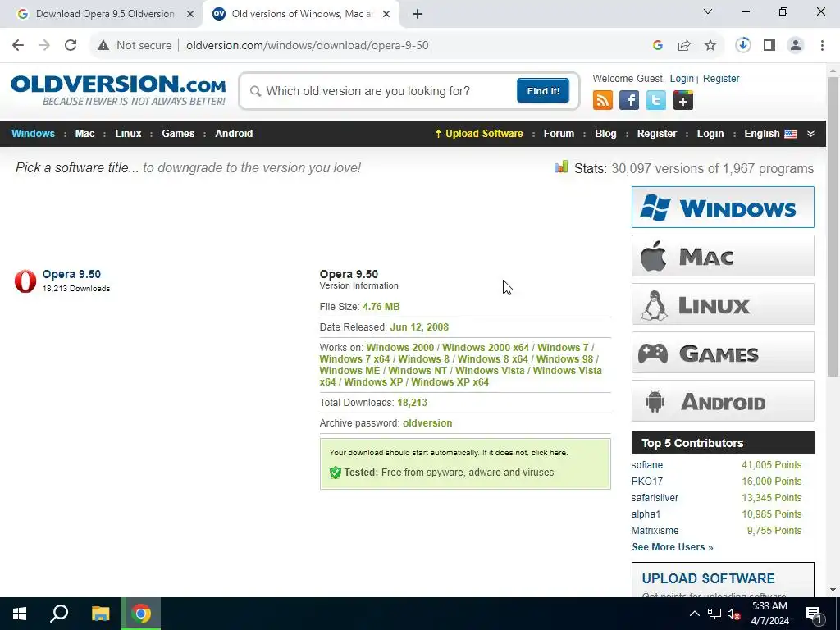The image size is (840, 630).
Task: Click the red Opera logo icon
Action: point(25,281)
